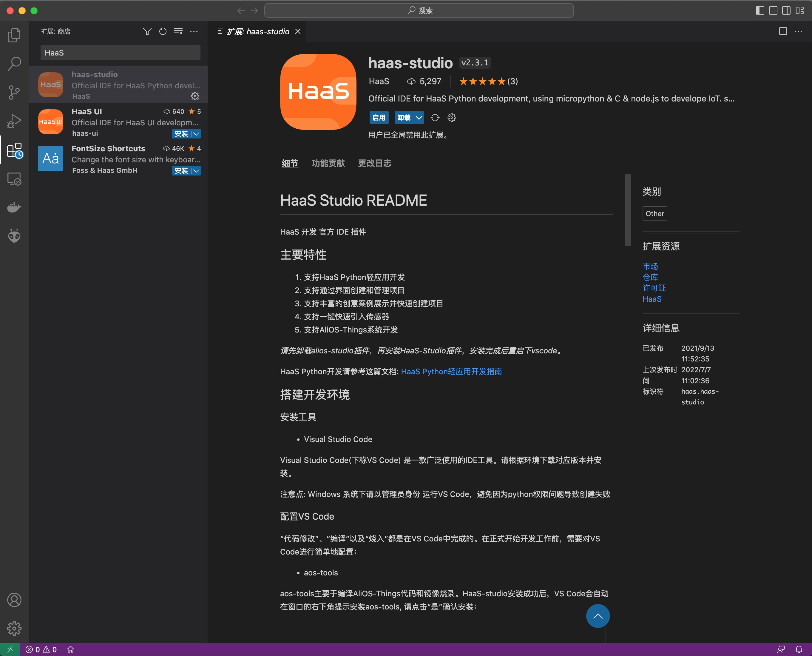Switch to the 更改日志 tab
This screenshot has height=656, width=812.
pyautogui.click(x=374, y=163)
